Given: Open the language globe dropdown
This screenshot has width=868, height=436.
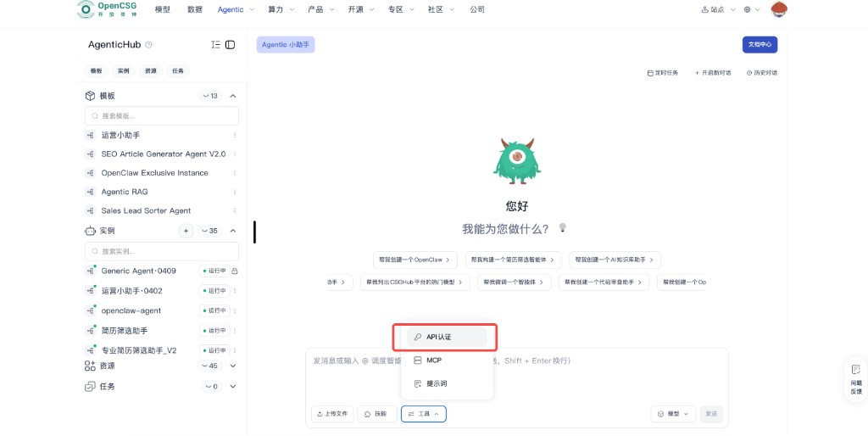Looking at the screenshot, I should (x=751, y=9).
